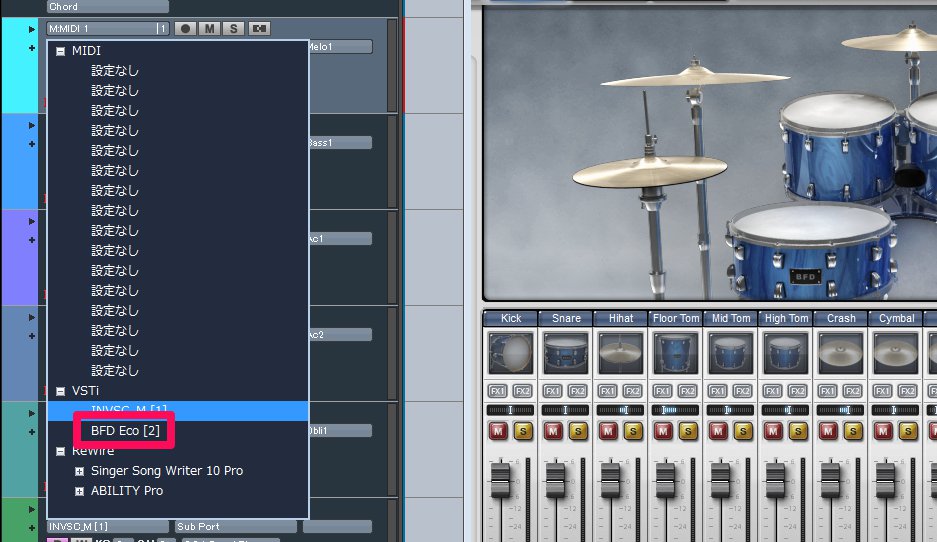
Task: Choose highlighted INVSC_M [1] entry
Action: click(178, 411)
